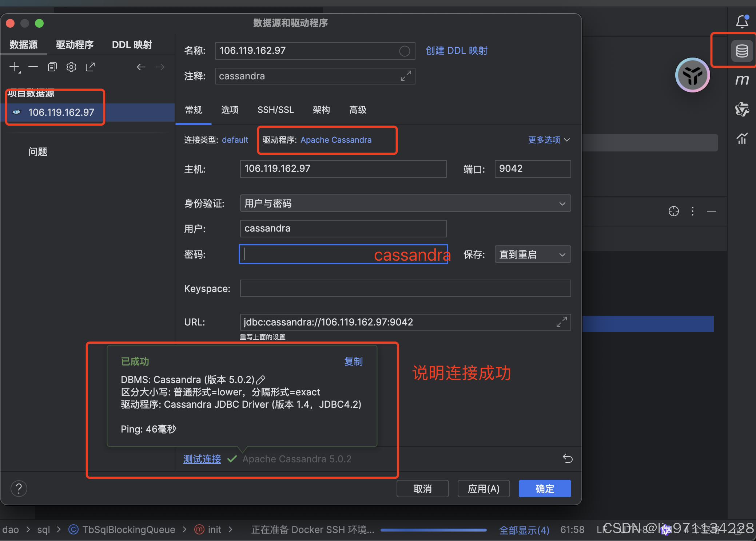The width and height of the screenshot is (756, 541).
Task: Click the add data source plus icon
Action: click(x=15, y=67)
